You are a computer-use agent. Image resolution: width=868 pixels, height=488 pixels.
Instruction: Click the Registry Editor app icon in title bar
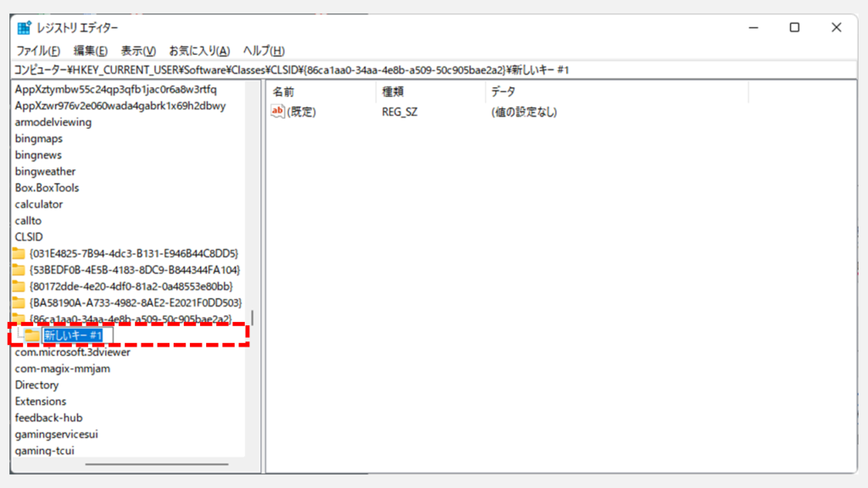[x=25, y=27]
